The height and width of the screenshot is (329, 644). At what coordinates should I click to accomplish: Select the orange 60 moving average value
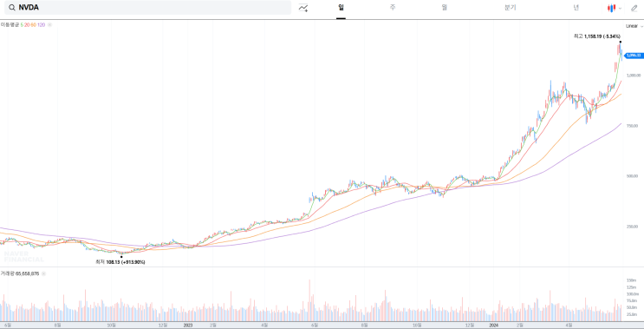pos(33,25)
